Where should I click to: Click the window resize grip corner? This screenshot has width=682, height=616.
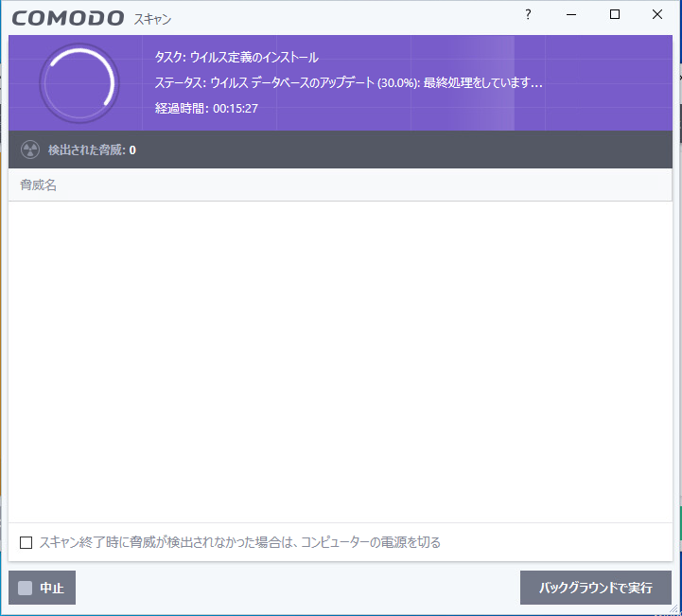(673, 610)
